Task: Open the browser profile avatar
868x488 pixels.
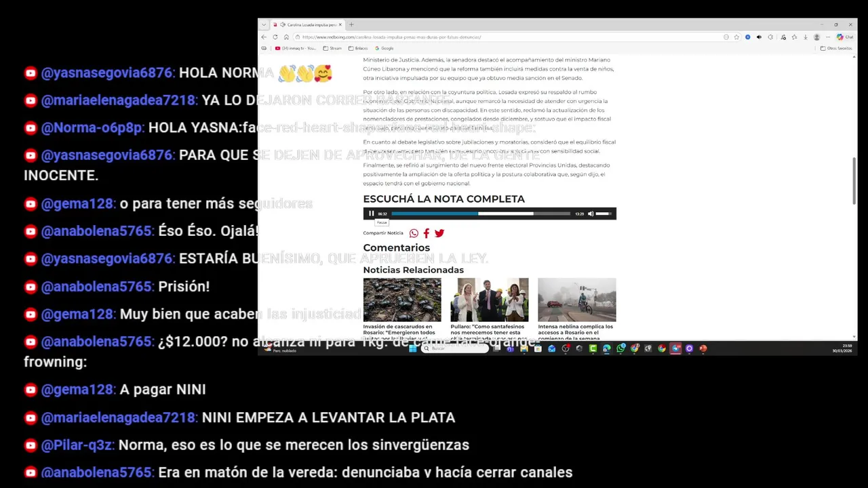Action: coord(816,37)
